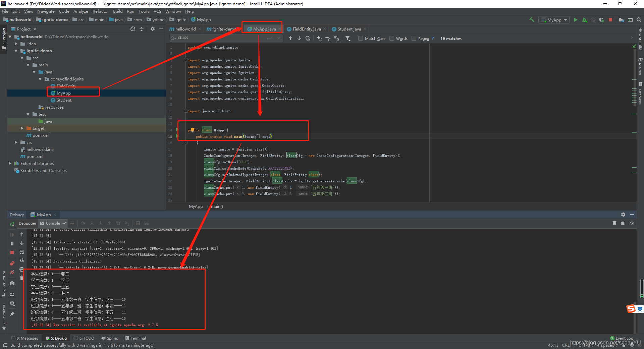644x349 pixels.
Task: Toggle Scroll to End in console
Action: 22,260
